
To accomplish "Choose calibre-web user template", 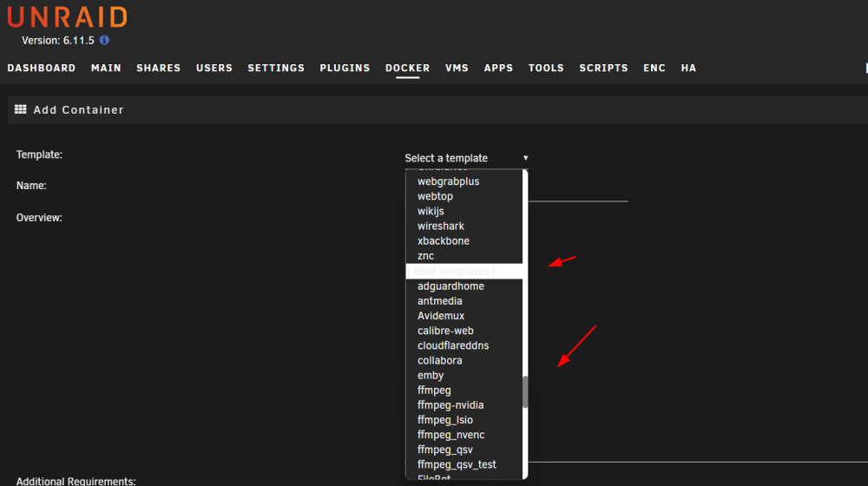I will (x=464, y=331).
